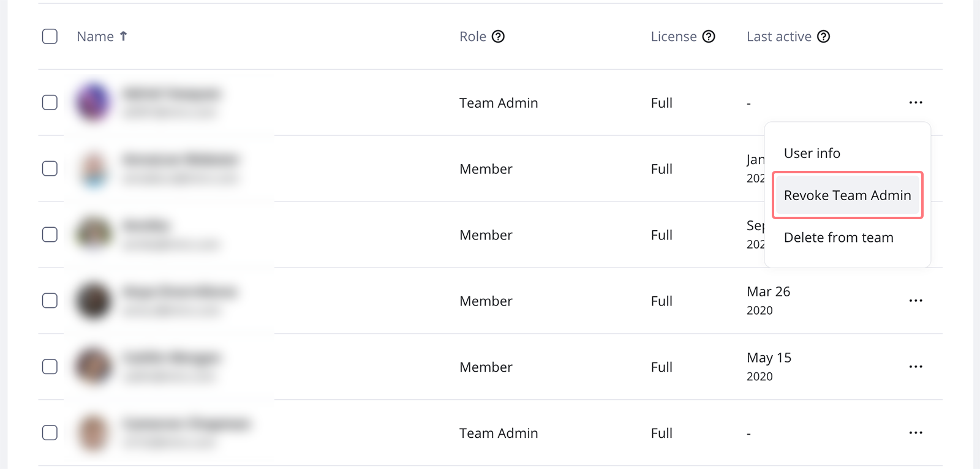
Task: Click the Role column header label
Action: coord(472,37)
